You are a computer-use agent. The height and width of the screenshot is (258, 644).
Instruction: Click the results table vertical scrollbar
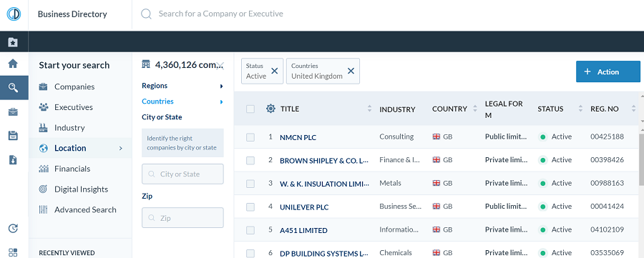click(642, 160)
